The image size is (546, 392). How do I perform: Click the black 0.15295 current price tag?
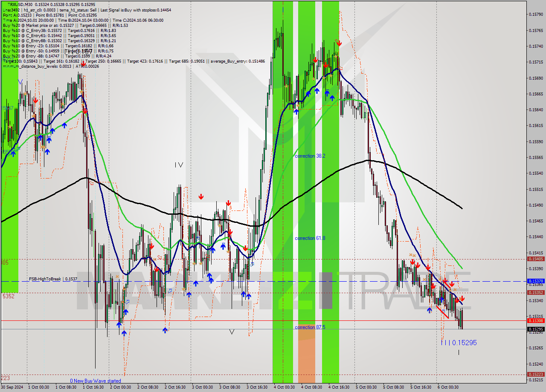[536, 329]
